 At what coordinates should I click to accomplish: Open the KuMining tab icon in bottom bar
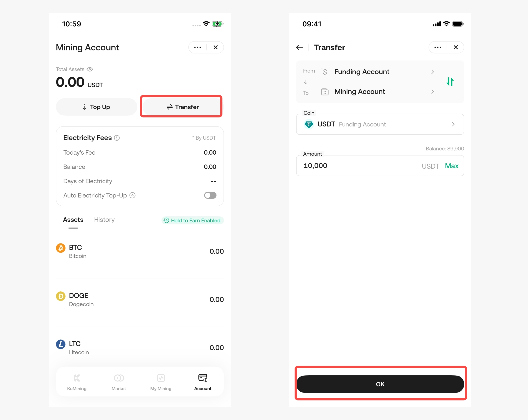coord(77,378)
